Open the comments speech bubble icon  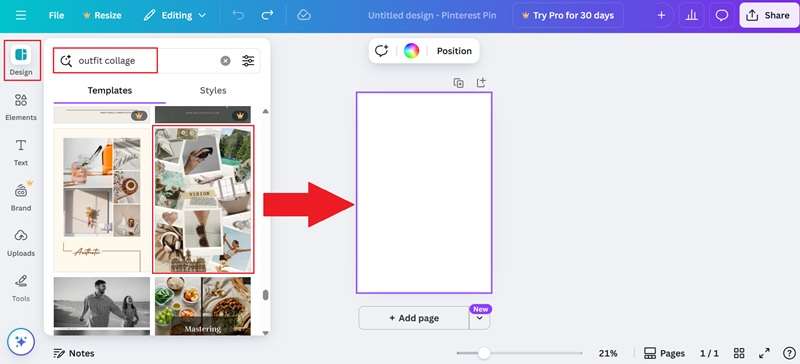pos(721,15)
